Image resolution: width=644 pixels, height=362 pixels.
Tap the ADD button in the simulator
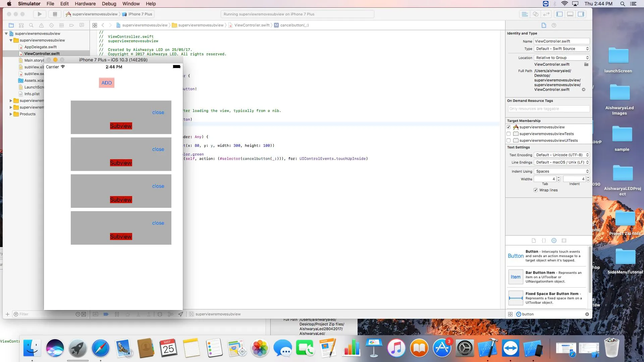point(107,83)
